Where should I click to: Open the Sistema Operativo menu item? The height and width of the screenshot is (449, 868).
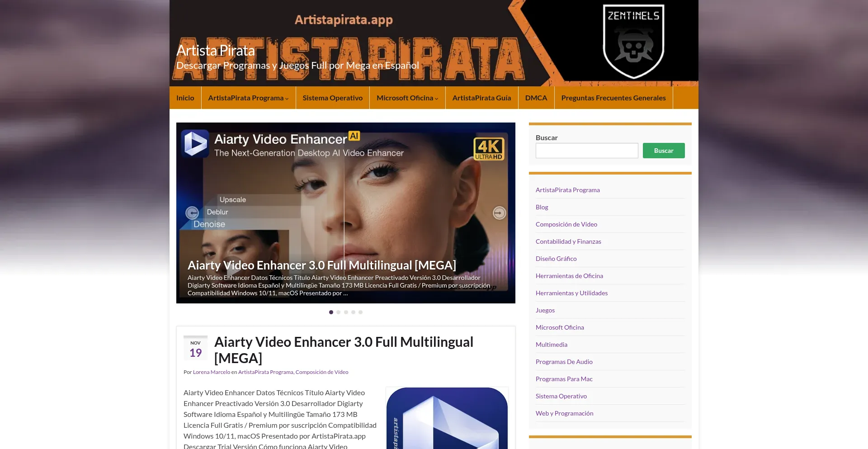[x=332, y=98]
